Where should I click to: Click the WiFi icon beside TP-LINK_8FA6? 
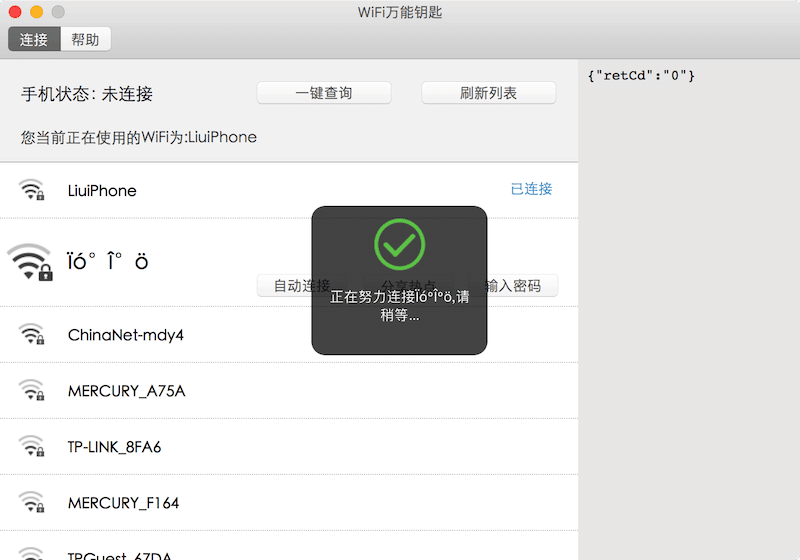click(x=32, y=446)
